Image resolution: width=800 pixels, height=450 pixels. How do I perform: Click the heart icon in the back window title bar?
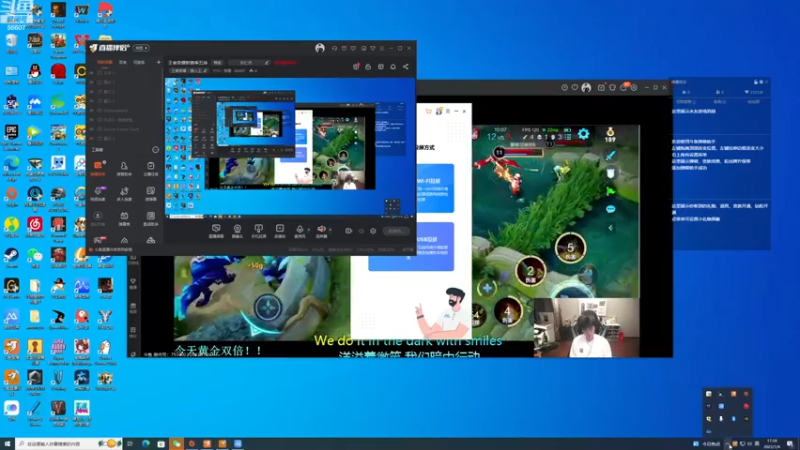pos(574,88)
